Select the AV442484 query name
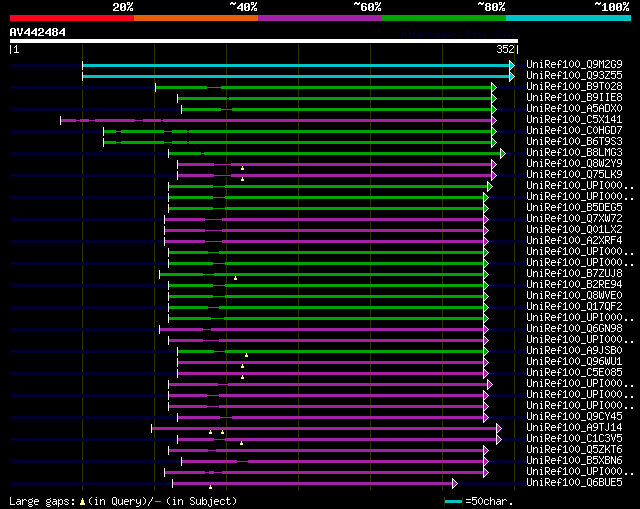The width and height of the screenshot is (640, 509). (x=38, y=32)
